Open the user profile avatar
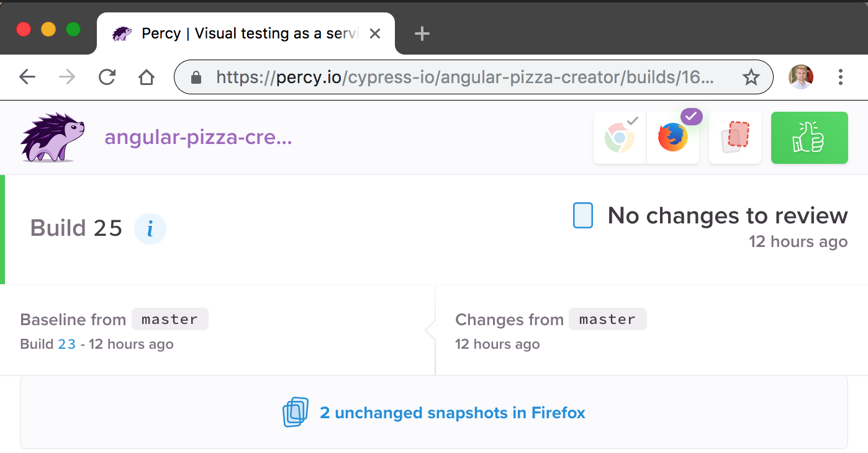This screenshot has width=868, height=453. click(x=801, y=77)
